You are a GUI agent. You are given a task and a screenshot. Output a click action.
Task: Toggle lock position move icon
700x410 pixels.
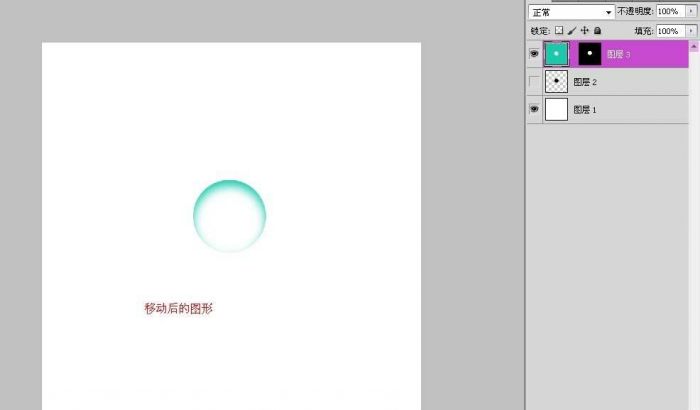pyautogui.click(x=584, y=30)
